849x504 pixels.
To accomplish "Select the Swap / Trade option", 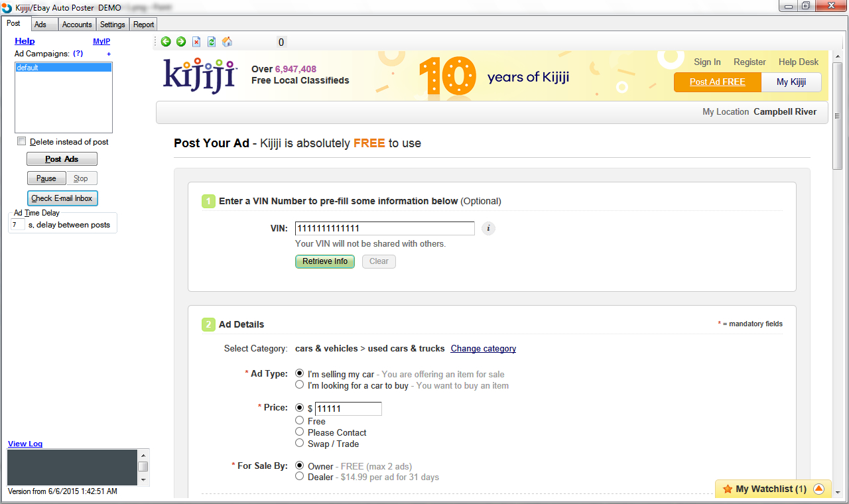I will (x=300, y=443).
